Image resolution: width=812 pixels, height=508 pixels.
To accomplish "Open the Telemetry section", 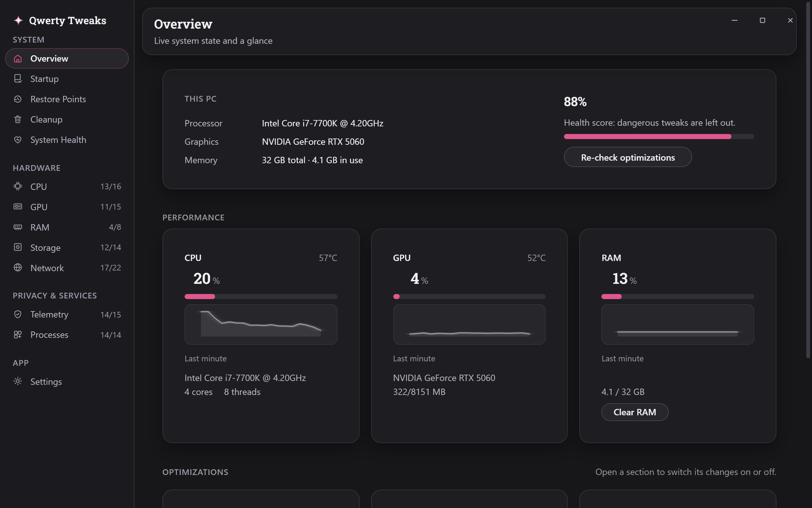I will pyautogui.click(x=67, y=314).
